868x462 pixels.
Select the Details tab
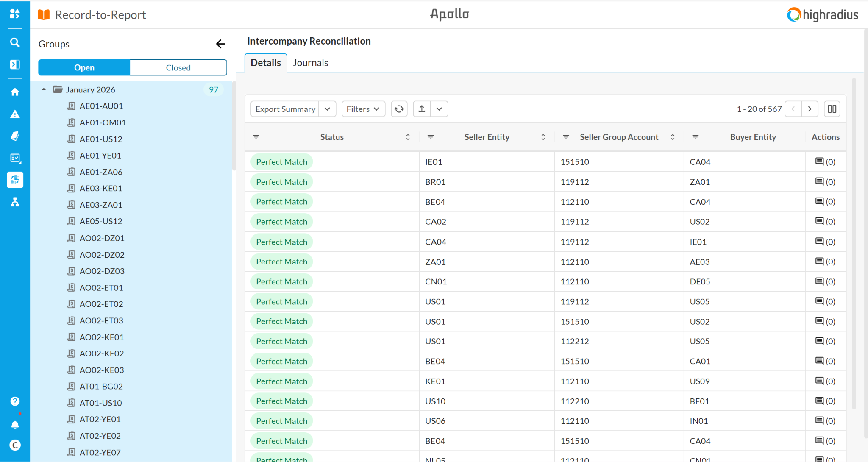tap(266, 63)
